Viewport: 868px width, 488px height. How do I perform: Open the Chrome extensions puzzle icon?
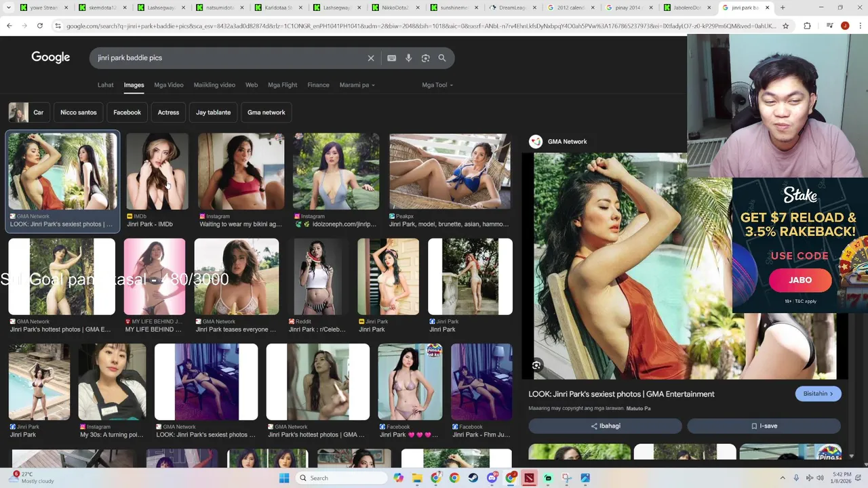807,26
